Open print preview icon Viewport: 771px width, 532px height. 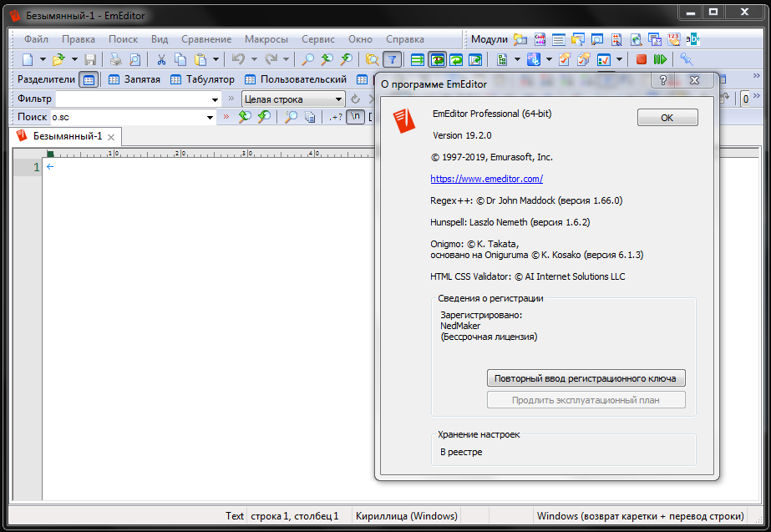pos(134,60)
